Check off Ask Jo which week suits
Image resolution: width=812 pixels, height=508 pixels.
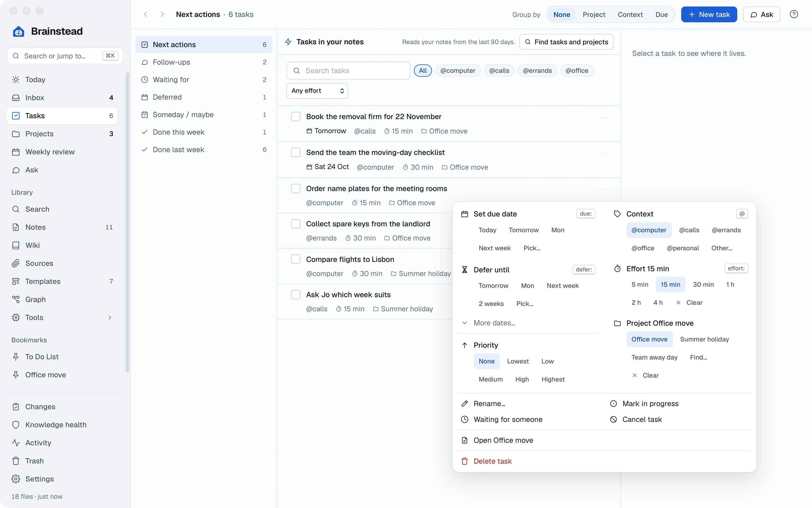click(x=295, y=295)
